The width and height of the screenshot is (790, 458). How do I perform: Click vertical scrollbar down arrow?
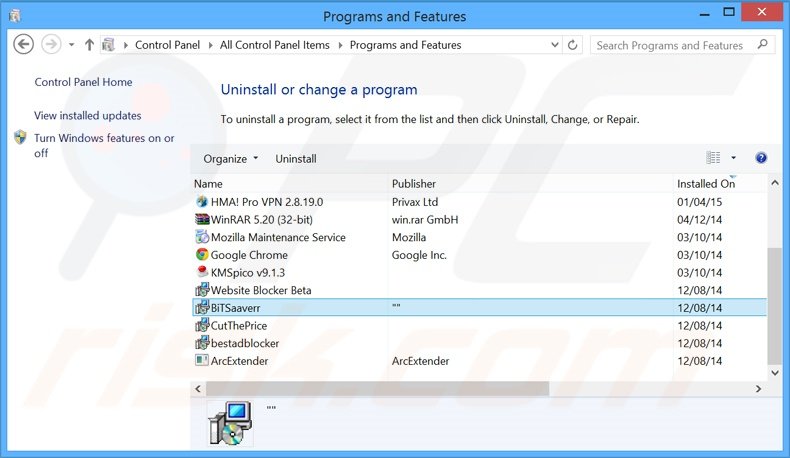coord(775,373)
